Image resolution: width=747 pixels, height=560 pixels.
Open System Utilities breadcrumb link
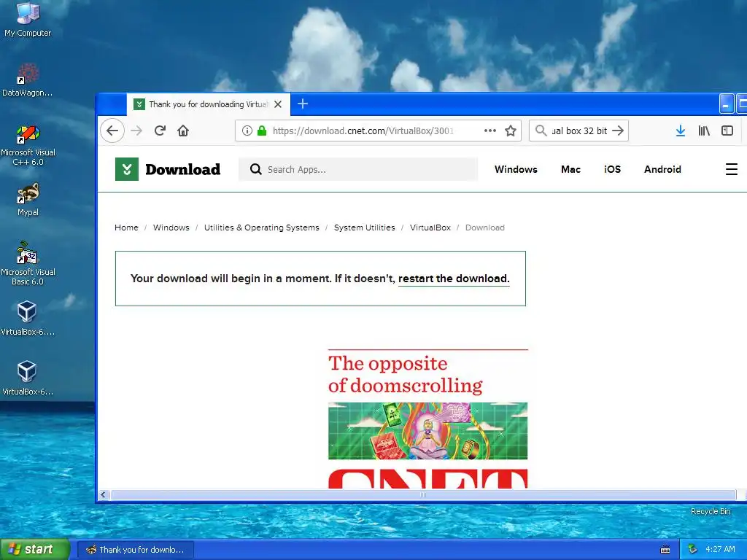pyautogui.click(x=365, y=227)
